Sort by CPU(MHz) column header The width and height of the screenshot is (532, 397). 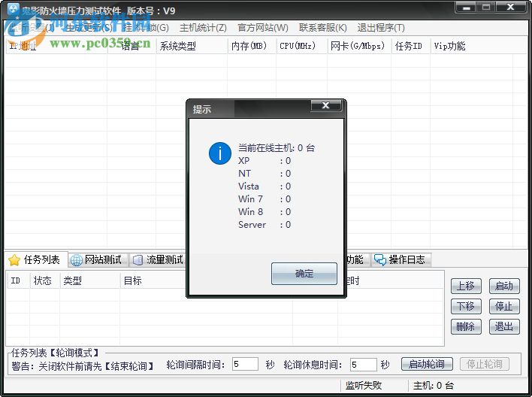click(301, 46)
